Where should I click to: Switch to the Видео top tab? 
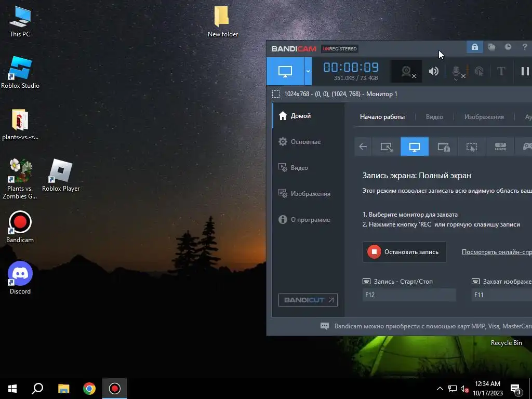[434, 117]
